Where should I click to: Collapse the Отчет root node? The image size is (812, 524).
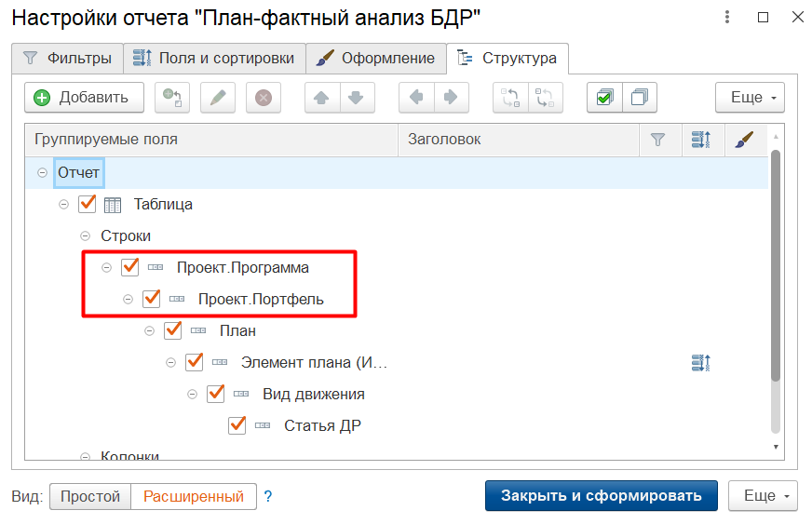coord(42,172)
